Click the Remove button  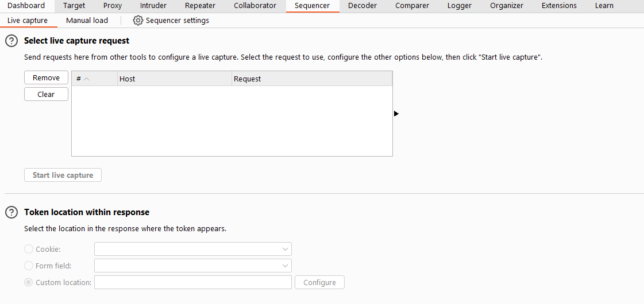[x=46, y=77]
